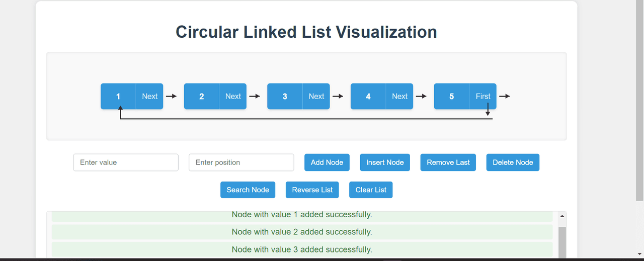Image resolution: width=644 pixels, height=261 pixels.
Task: Click the First pointer of node 5
Action: [x=483, y=96]
